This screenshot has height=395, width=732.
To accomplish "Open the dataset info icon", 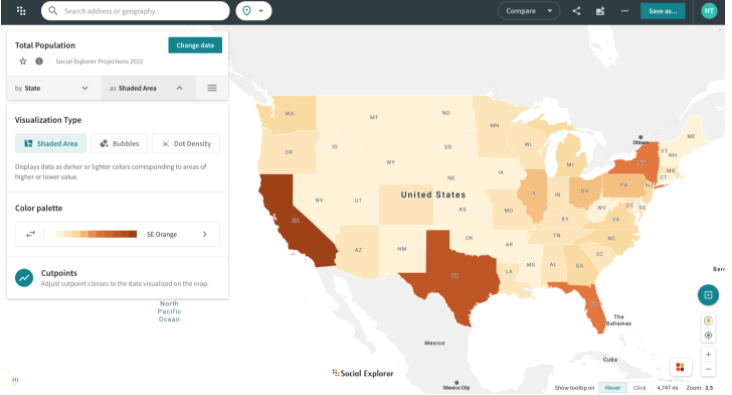I will 39,61.
